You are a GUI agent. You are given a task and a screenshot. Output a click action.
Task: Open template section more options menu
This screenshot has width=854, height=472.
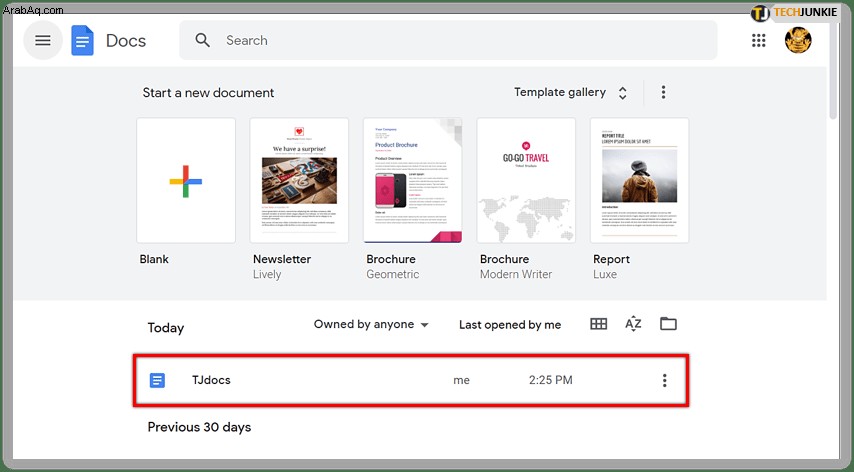click(663, 92)
